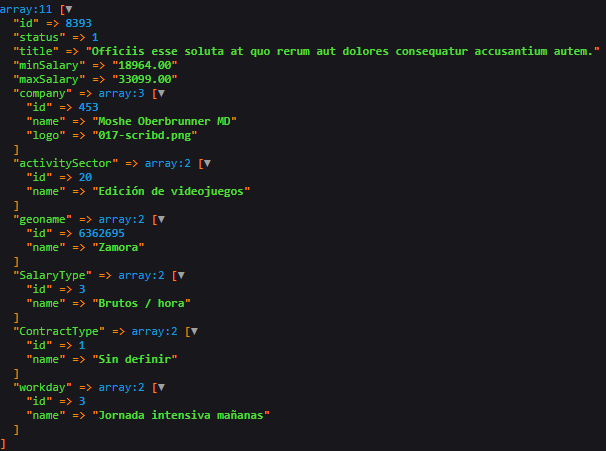Click the value "Edición de videojuegos"
This screenshot has height=451, width=606.
[x=171, y=191]
